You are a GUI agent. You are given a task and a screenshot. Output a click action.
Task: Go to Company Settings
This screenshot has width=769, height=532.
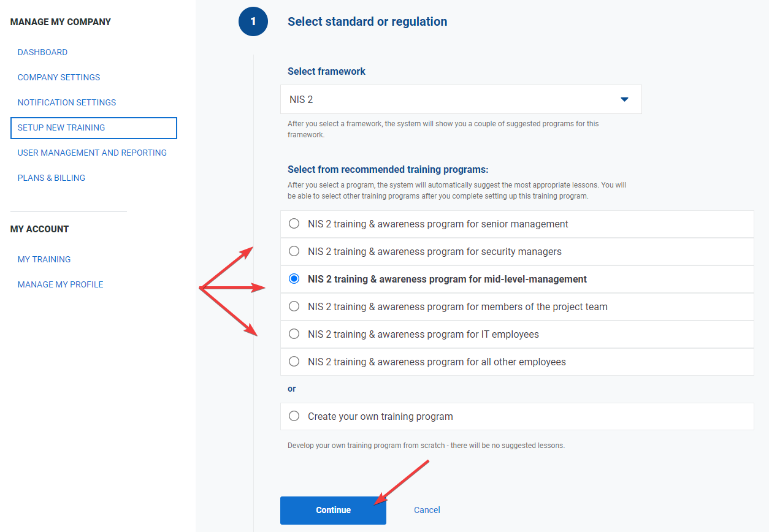pos(59,77)
